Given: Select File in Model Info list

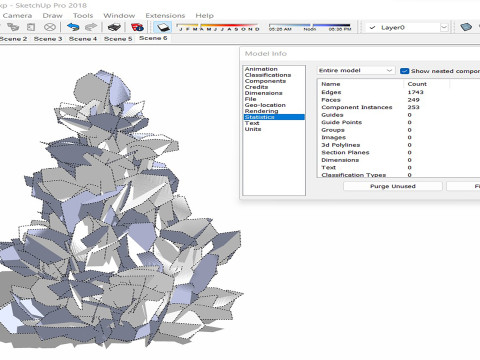Looking at the screenshot, I should point(250,99).
